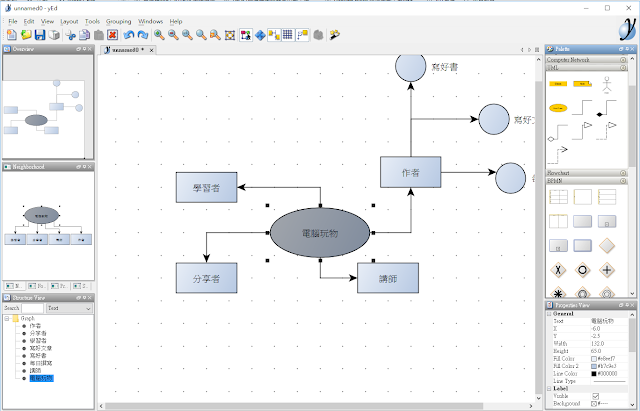Select 作者 in the Structure View tree
Viewport: 640px width, 411px height.
point(35,326)
